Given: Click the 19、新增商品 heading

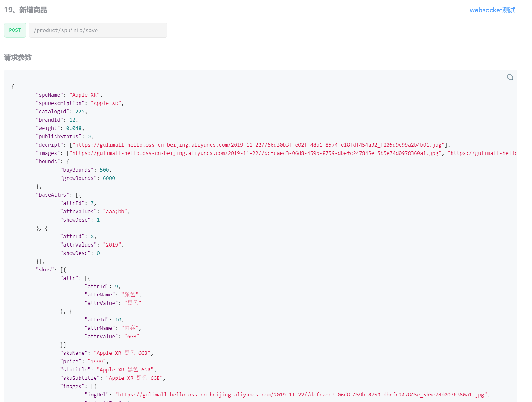Looking at the screenshot, I should click(26, 10).
